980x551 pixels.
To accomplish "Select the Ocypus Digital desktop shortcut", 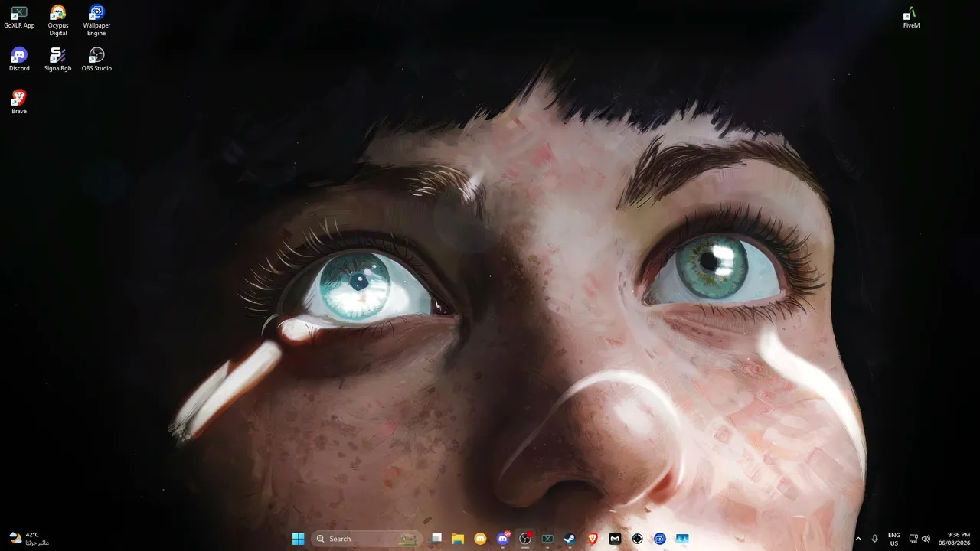I will (x=58, y=20).
